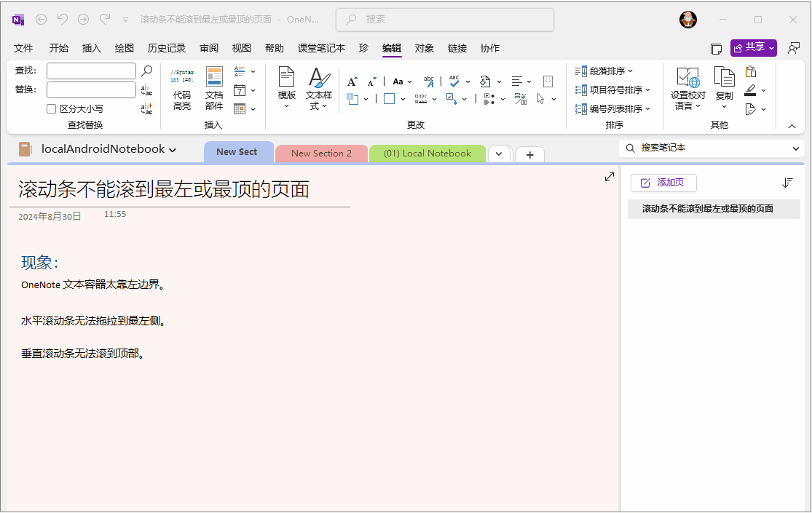
Task: Click the expand/collapse bullets icon
Action: tap(489, 99)
